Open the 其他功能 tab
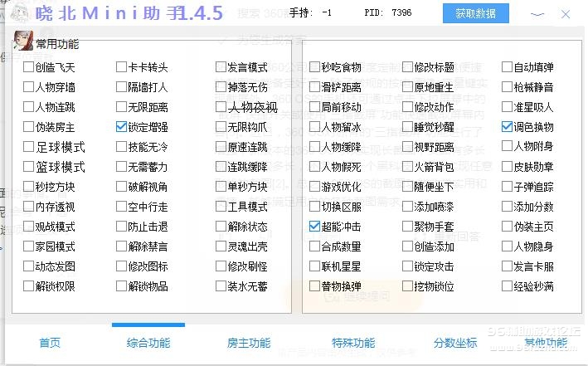Image resolution: width=588 pixels, height=366 pixels. [546, 343]
